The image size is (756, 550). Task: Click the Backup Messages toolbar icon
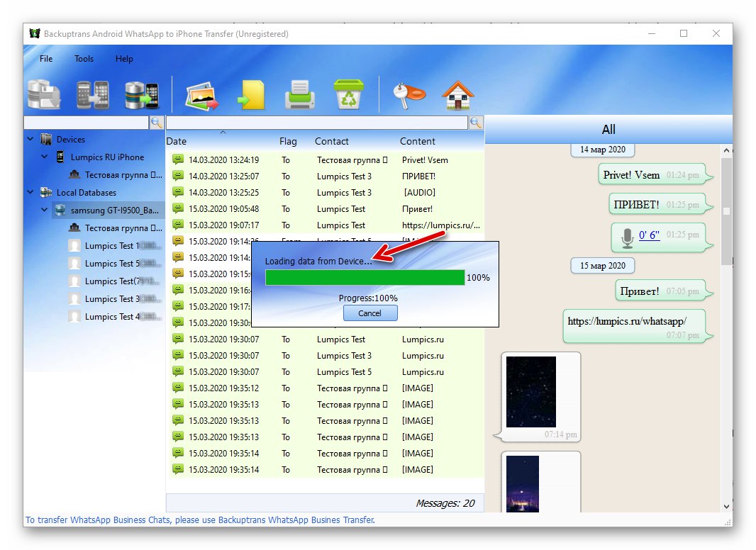(44, 94)
